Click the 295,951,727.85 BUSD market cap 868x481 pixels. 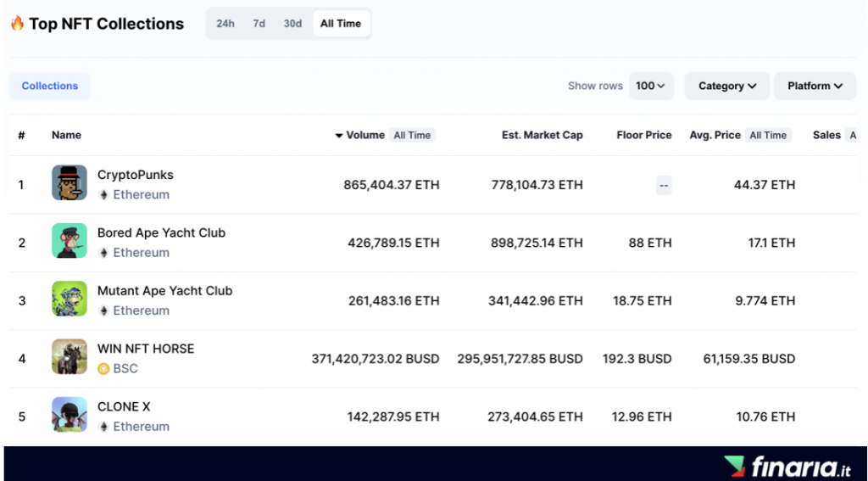[520, 359]
